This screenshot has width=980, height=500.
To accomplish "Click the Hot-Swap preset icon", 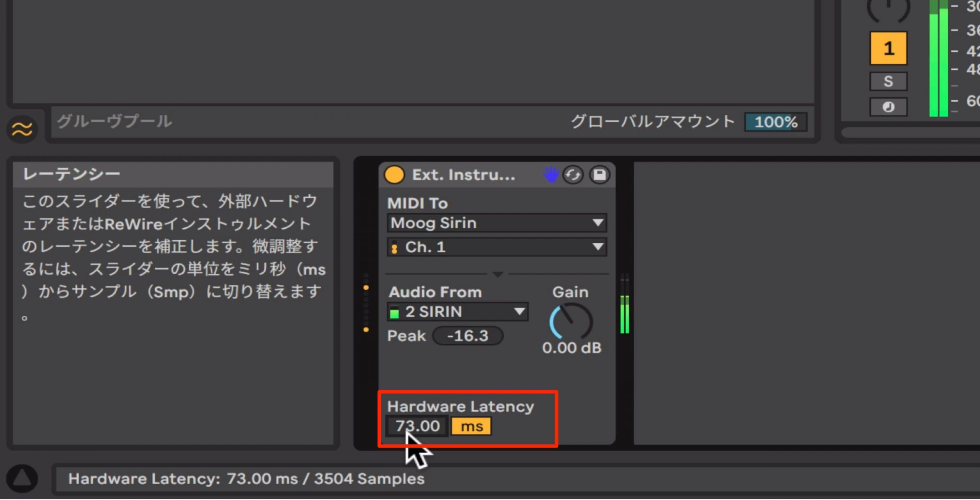I will click(573, 175).
